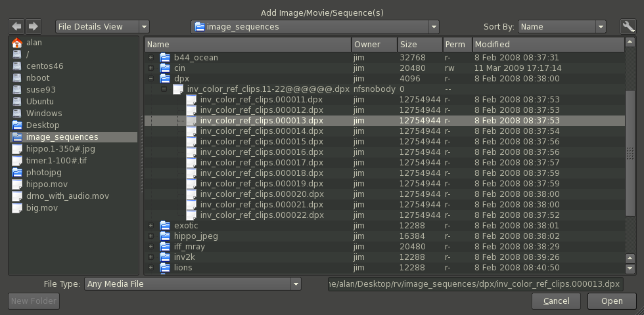Screen dimensions: 644x315
Task: Sort by the Owner column header
Action: pos(375,45)
